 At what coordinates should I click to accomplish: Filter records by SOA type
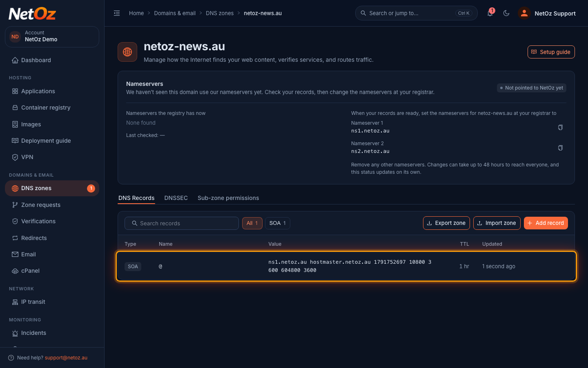[278, 223]
